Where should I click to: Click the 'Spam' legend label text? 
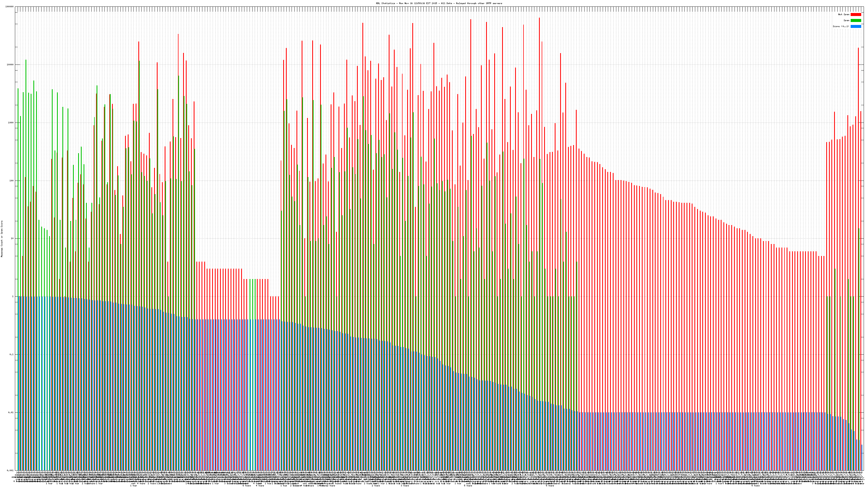click(846, 21)
